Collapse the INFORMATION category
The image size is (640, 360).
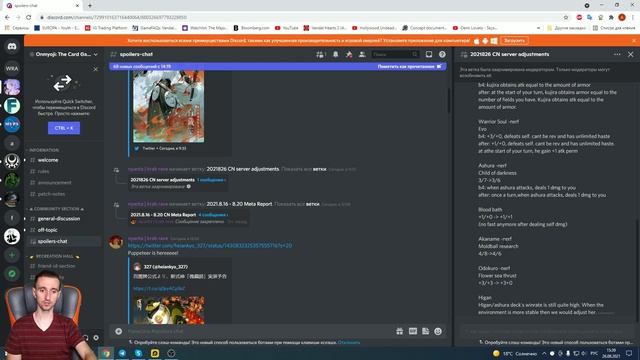pyautogui.click(x=43, y=150)
